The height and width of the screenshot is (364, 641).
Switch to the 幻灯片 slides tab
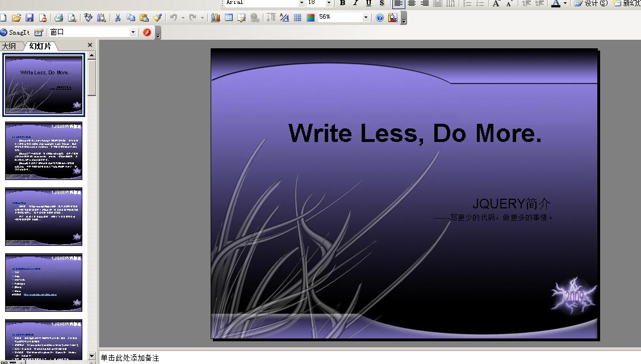coord(40,46)
